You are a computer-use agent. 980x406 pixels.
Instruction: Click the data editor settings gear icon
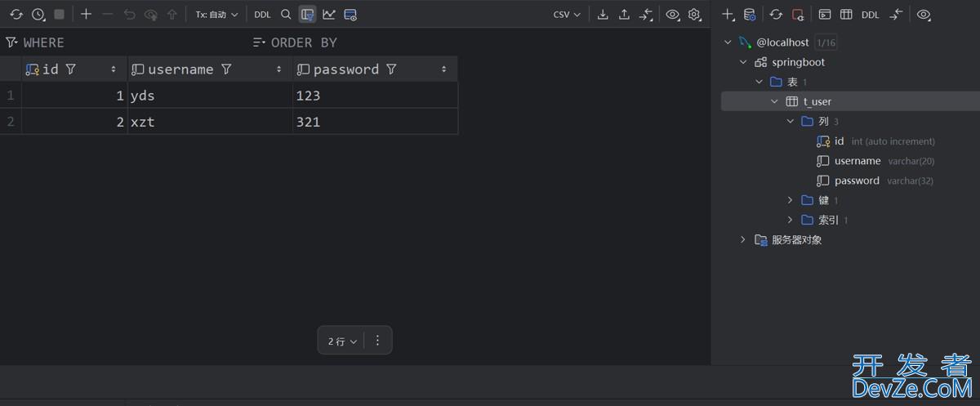[x=694, y=15]
